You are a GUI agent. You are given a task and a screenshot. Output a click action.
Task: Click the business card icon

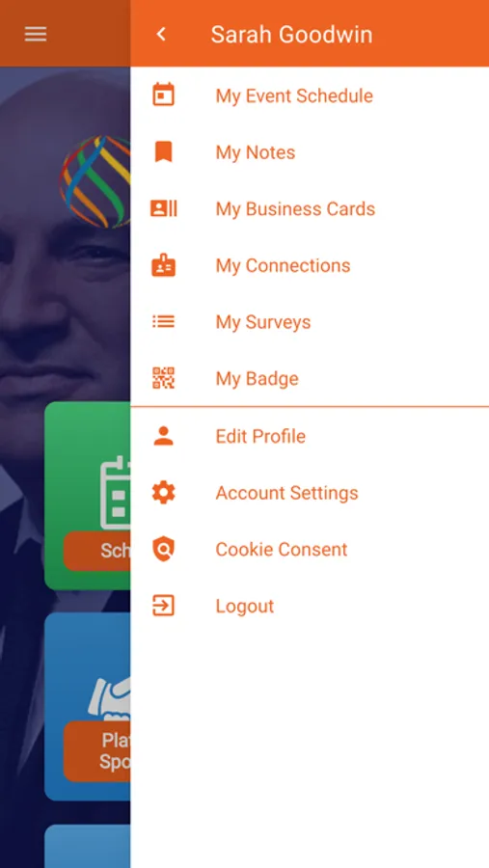point(163,208)
